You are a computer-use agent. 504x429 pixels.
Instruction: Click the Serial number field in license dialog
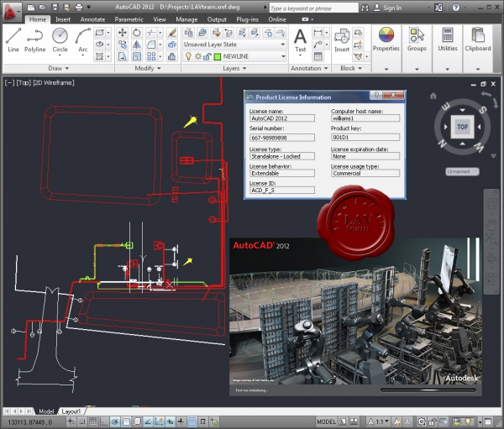282,138
